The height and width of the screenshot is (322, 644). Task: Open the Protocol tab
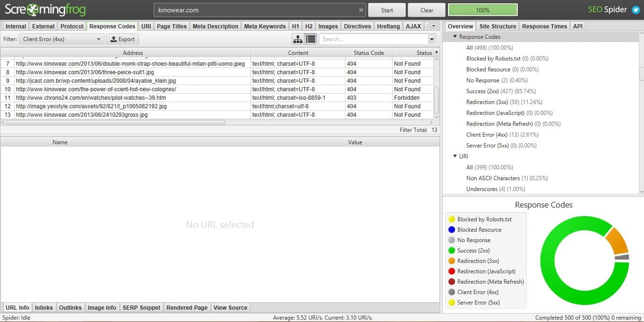72,26
